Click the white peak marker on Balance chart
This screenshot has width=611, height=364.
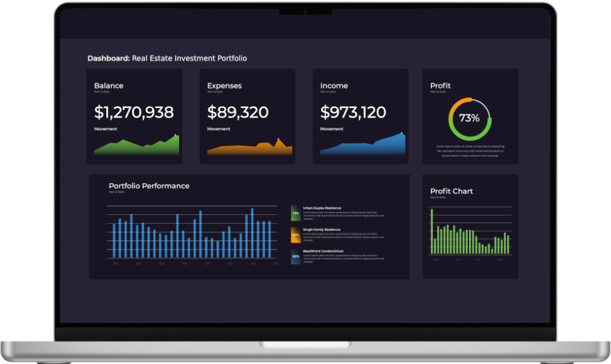(175, 135)
